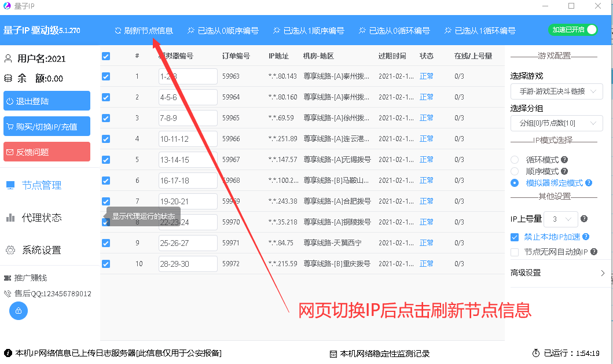
Task: Select the 循环模式 radio button
Action: pyautogui.click(x=515, y=160)
